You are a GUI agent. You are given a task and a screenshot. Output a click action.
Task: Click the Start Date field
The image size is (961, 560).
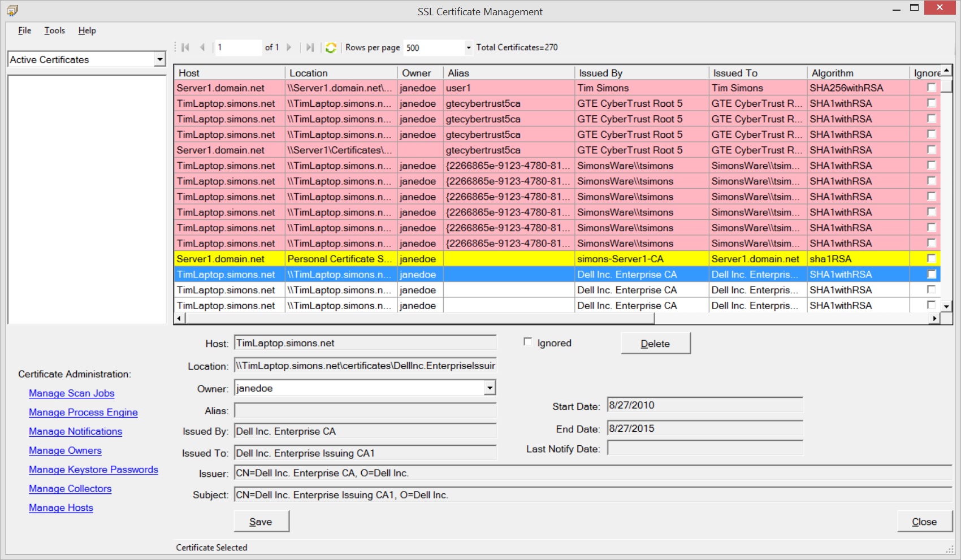705,405
